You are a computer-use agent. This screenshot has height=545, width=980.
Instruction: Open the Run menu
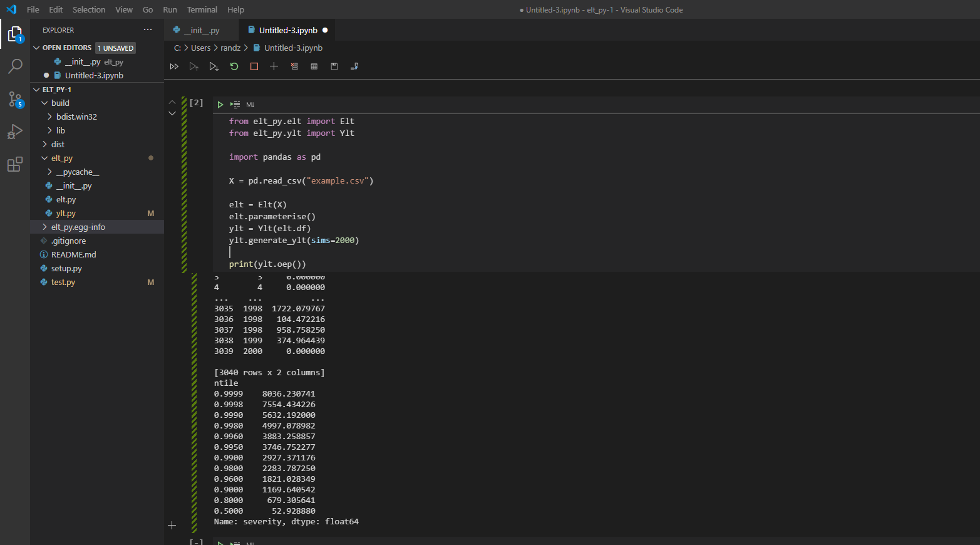[x=170, y=9]
